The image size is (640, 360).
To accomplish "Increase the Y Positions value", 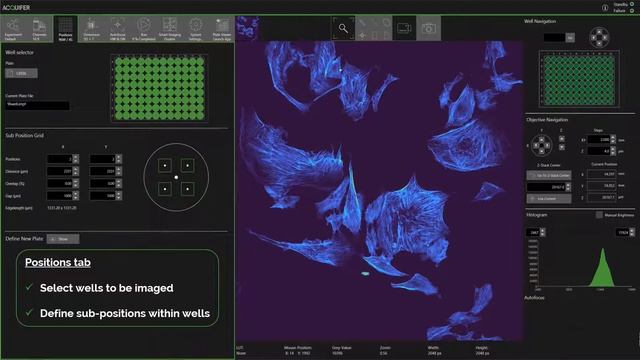I will 118,157.
